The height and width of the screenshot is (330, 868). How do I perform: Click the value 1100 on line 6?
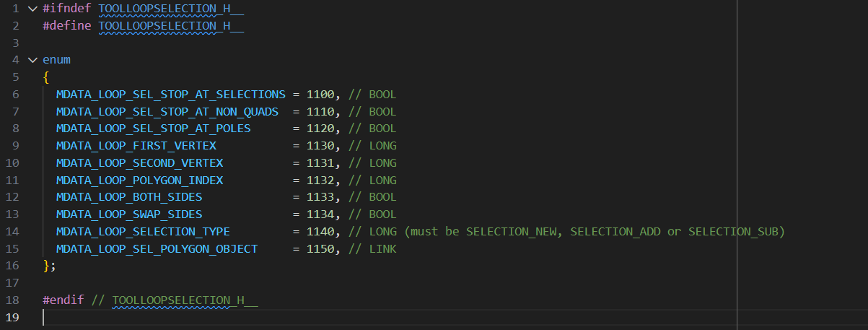pyautogui.click(x=320, y=95)
